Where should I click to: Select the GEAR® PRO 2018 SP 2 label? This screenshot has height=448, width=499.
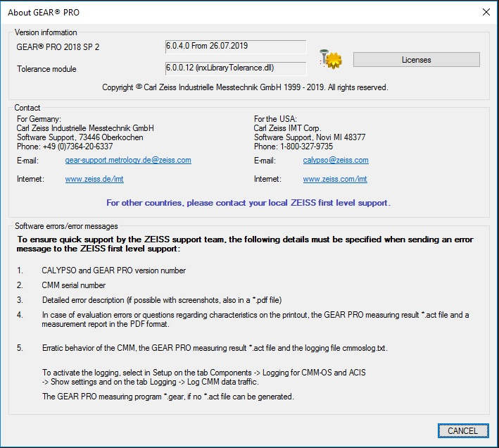[58, 47]
